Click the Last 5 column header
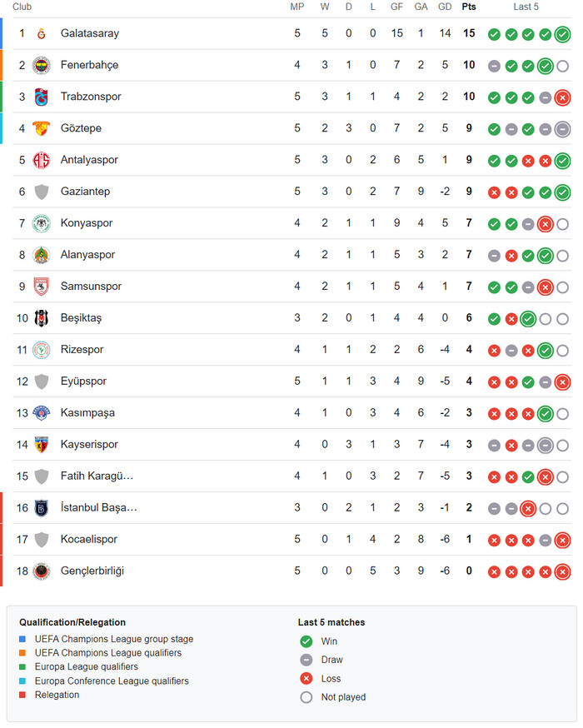Image resolution: width=583 pixels, height=728 pixels. pos(526,7)
